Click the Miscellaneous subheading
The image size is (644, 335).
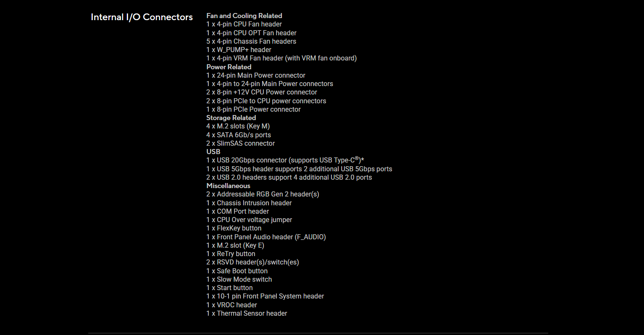click(x=228, y=186)
